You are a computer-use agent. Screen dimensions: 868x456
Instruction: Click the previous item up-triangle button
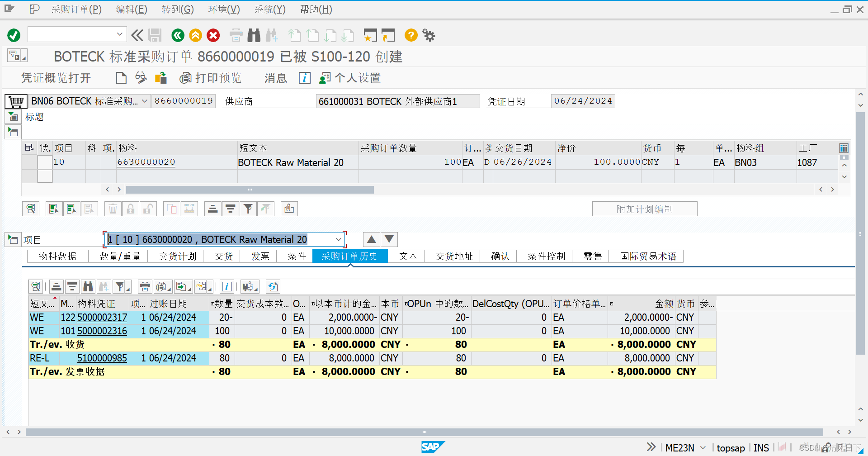tap(371, 239)
